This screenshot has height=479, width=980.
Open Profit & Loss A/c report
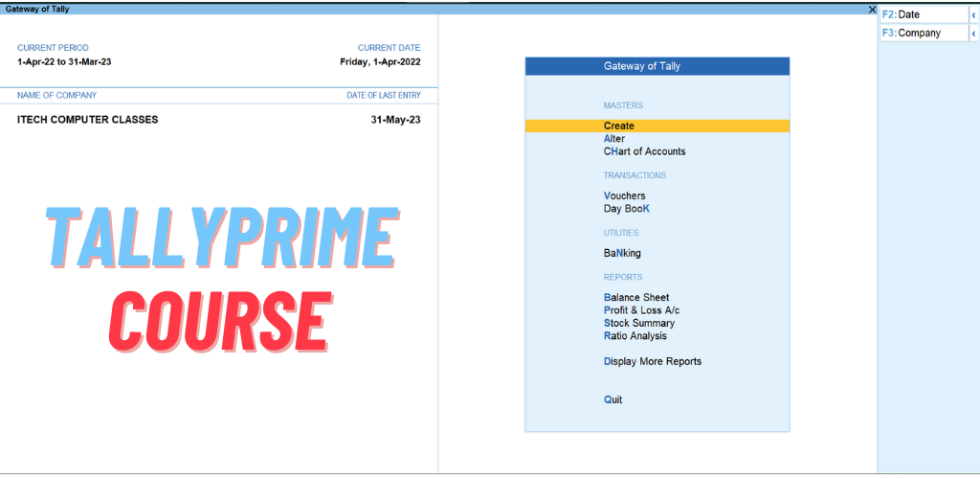(641, 310)
